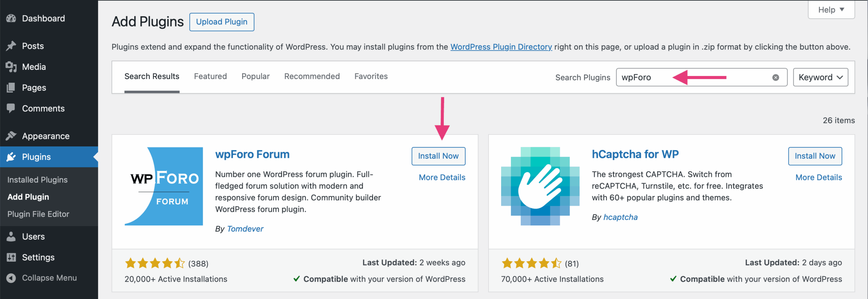Image resolution: width=868 pixels, height=299 pixels.
Task: Click the Posts pushpin icon
Action: click(x=11, y=46)
